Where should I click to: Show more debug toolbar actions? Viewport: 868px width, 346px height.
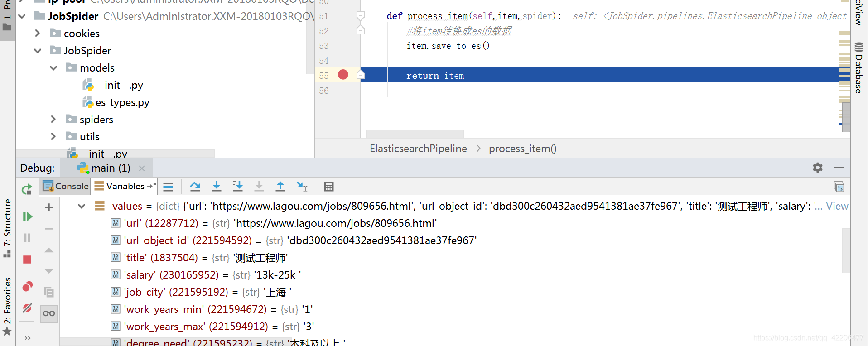[x=27, y=338]
